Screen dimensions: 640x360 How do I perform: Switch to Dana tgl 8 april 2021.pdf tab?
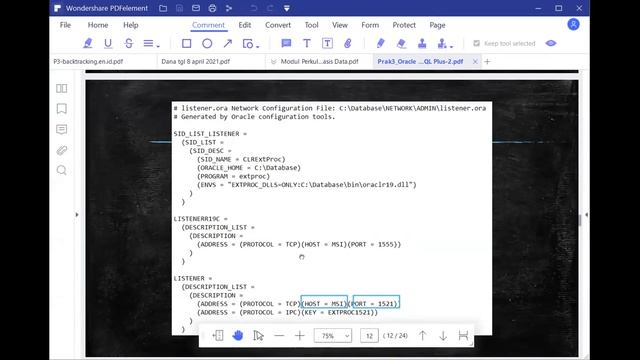pos(196,62)
